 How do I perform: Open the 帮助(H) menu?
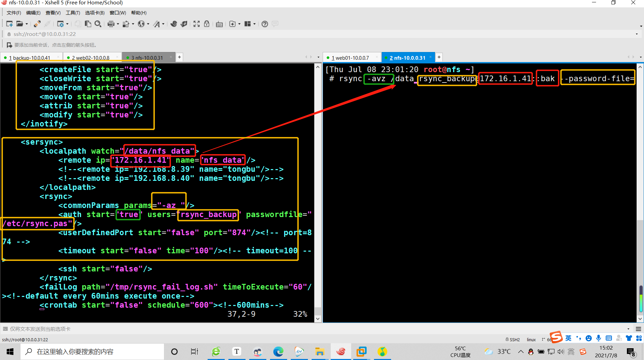point(139,13)
